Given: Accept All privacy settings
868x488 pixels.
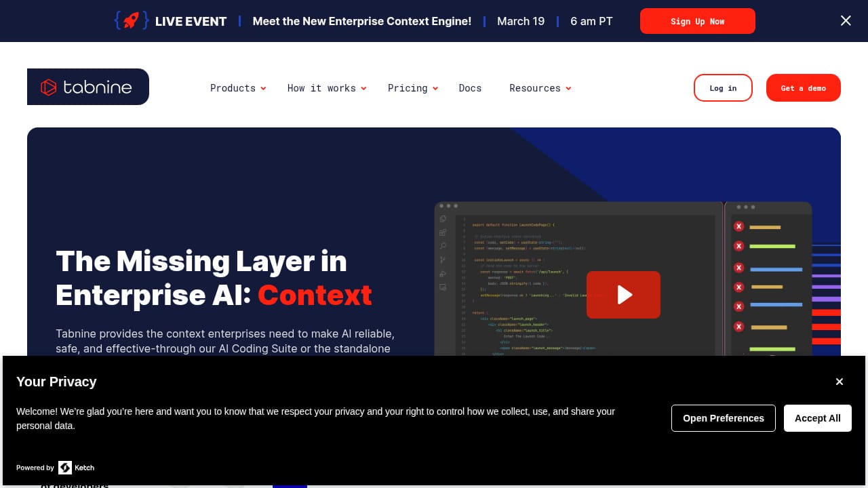Looking at the screenshot, I should pos(817,418).
